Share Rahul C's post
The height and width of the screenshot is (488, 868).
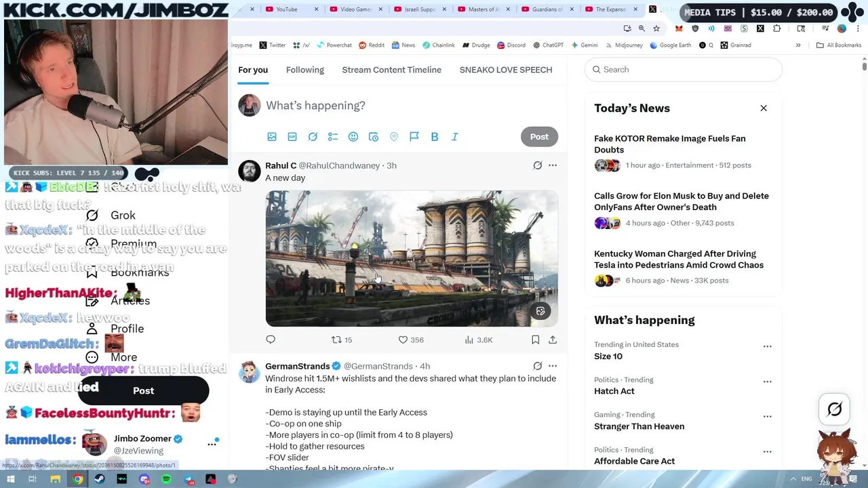click(x=553, y=340)
